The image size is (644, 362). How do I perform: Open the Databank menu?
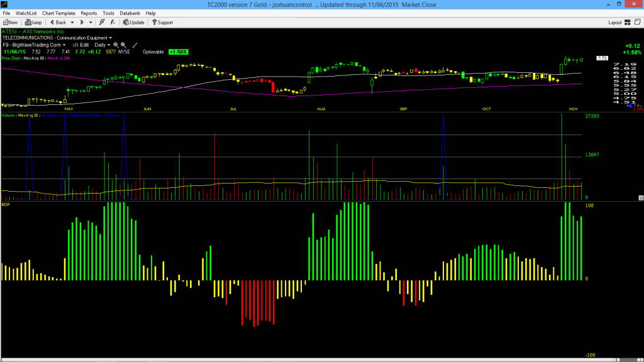click(130, 13)
